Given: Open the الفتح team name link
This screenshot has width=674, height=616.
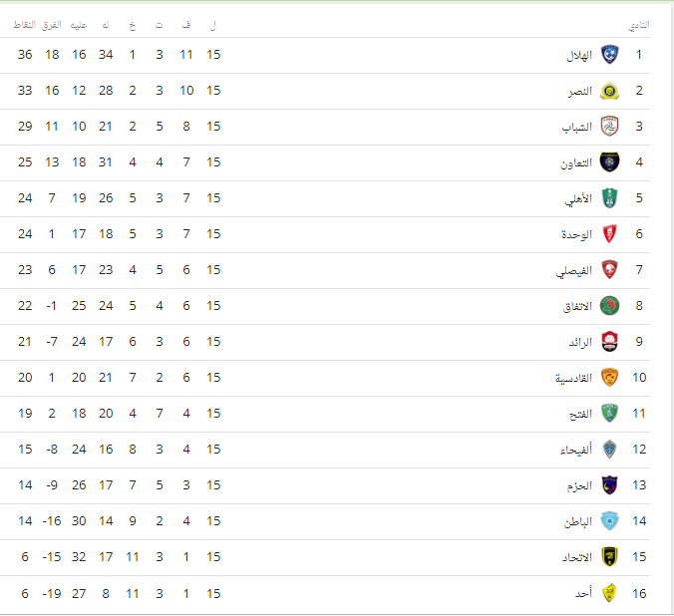Looking at the screenshot, I should pos(580,414).
